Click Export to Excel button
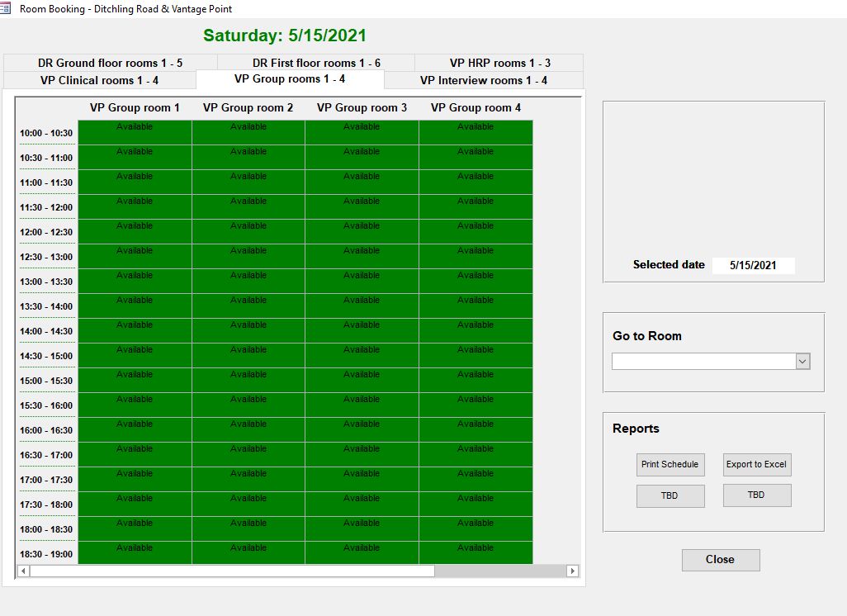847x616 pixels. point(756,465)
